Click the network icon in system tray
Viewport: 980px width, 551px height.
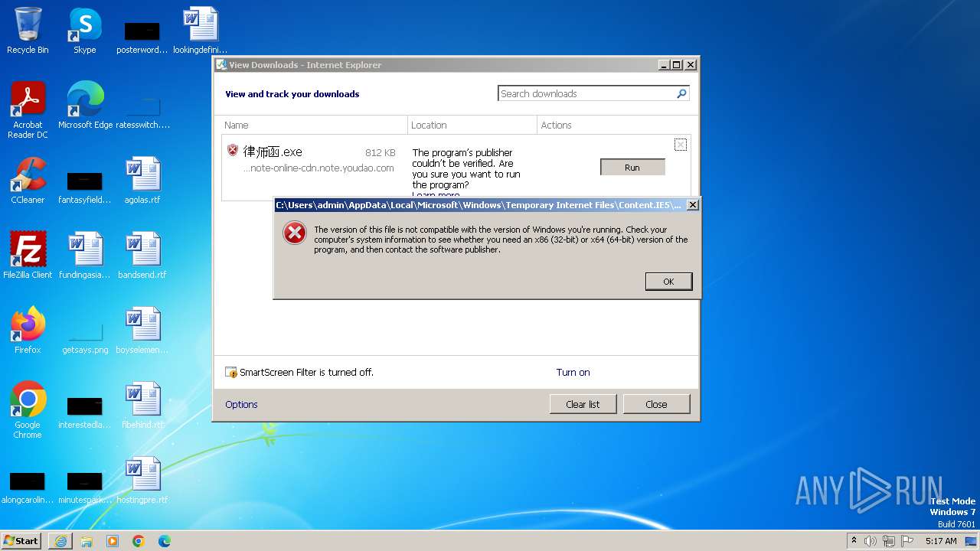[x=889, y=541]
